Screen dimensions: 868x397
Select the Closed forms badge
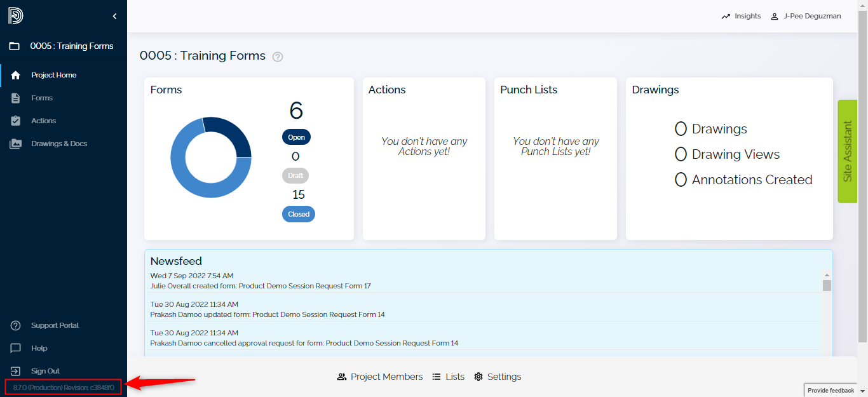pyautogui.click(x=299, y=214)
